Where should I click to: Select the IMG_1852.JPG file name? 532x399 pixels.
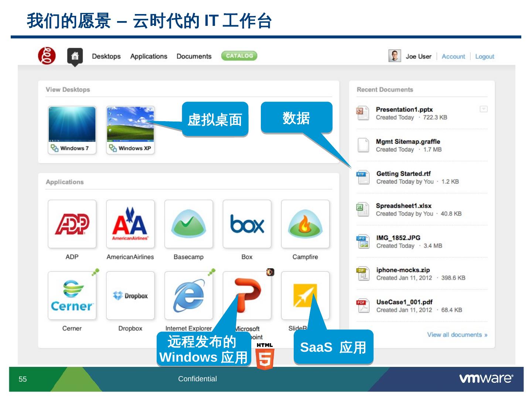tap(398, 238)
